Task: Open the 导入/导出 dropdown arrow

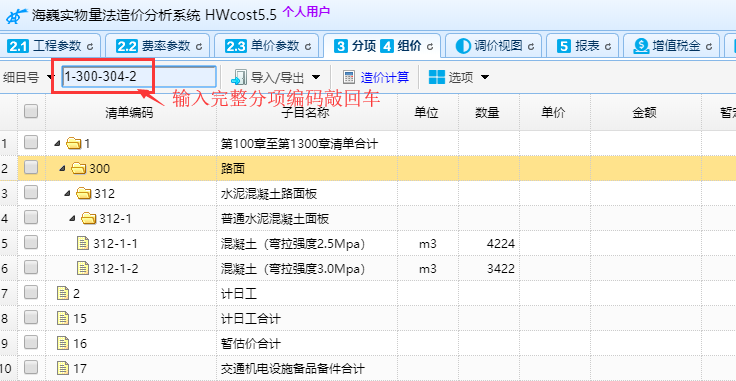Action: tap(316, 77)
